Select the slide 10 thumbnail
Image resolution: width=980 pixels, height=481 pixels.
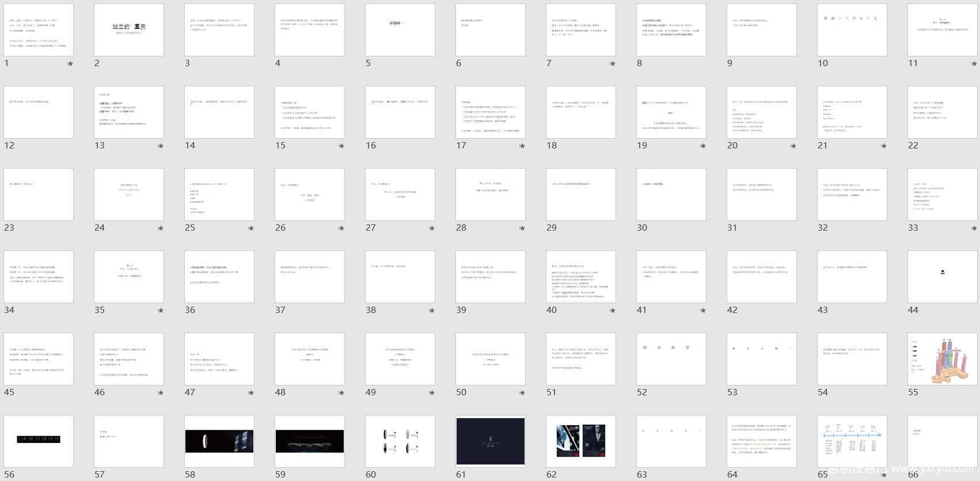click(852, 30)
